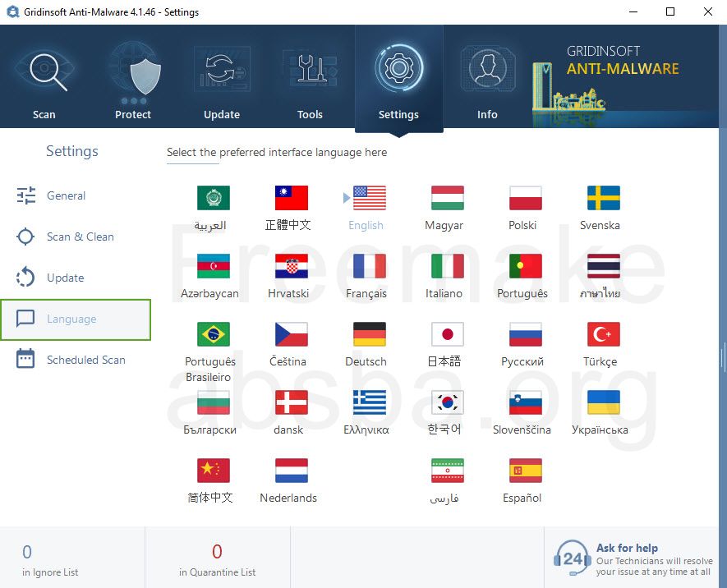Choose Русский language flag

pyautogui.click(x=525, y=334)
